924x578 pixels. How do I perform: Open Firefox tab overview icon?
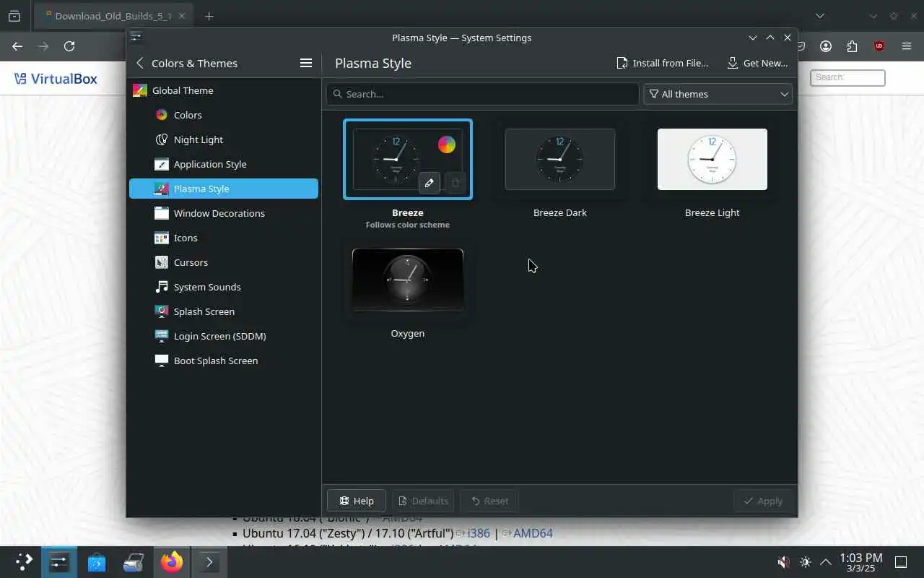click(x=14, y=16)
